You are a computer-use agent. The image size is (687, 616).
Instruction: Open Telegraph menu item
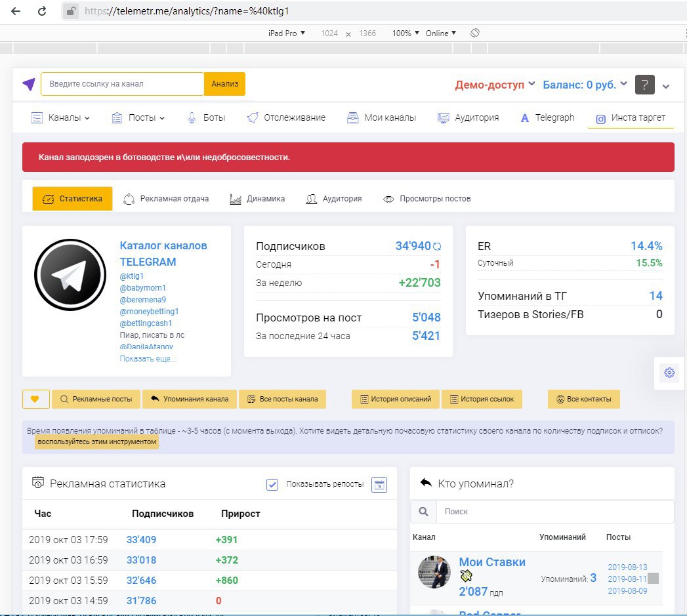coord(547,117)
